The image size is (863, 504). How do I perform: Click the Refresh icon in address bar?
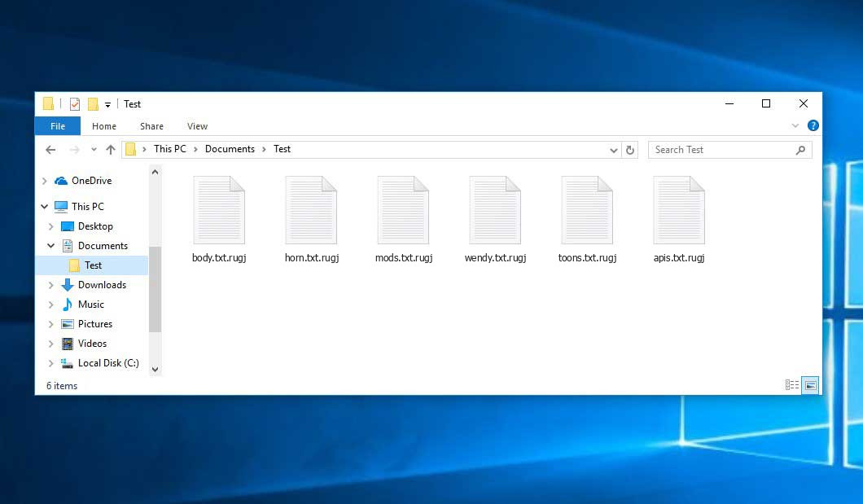pyautogui.click(x=631, y=149)
